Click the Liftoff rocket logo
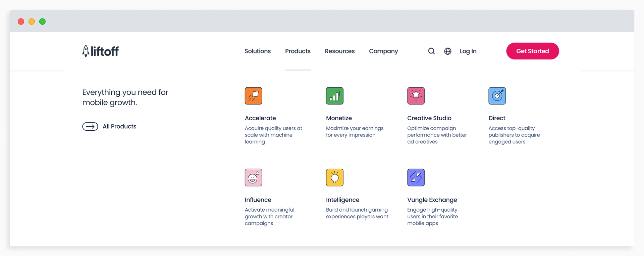 (100, 51)
